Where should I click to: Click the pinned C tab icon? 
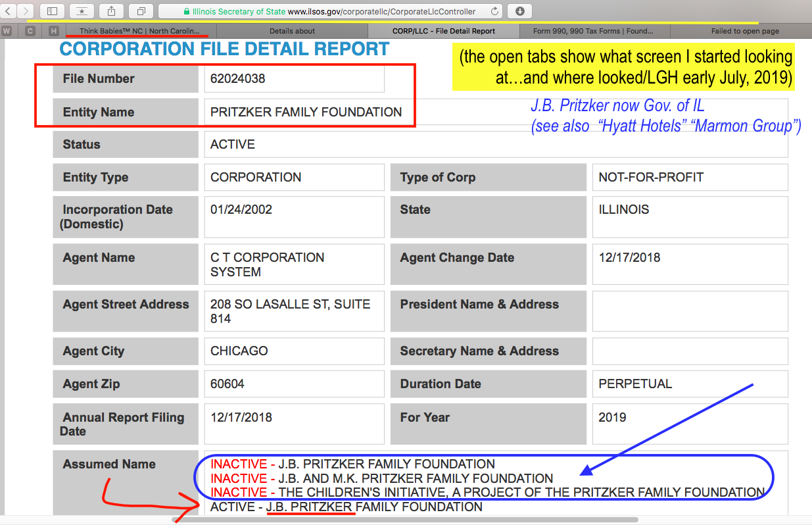[x=30, y=31]
